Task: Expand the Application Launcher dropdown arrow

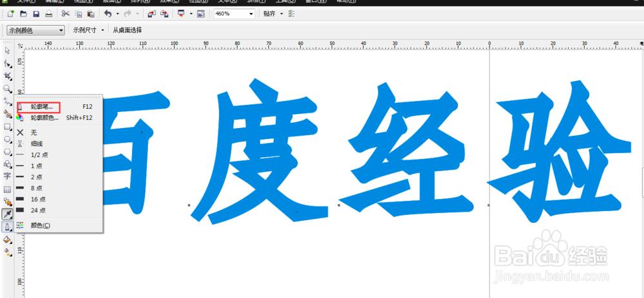Action: [191, 14]
